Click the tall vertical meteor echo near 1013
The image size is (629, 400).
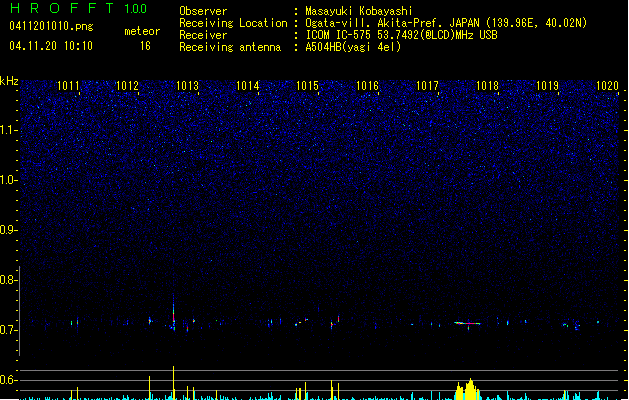tap(174, 313)
